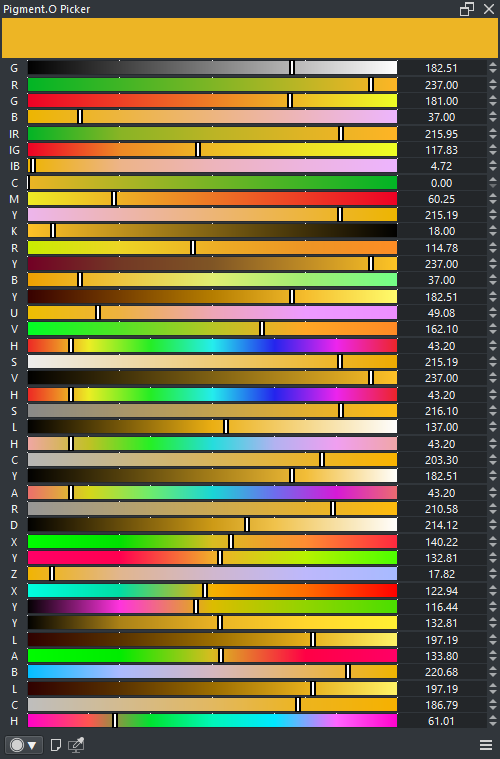This screenshot has height=759, width=500.
Task: Increase the 17.82 Z value with up arrow
Action: (x=493, y=571)
